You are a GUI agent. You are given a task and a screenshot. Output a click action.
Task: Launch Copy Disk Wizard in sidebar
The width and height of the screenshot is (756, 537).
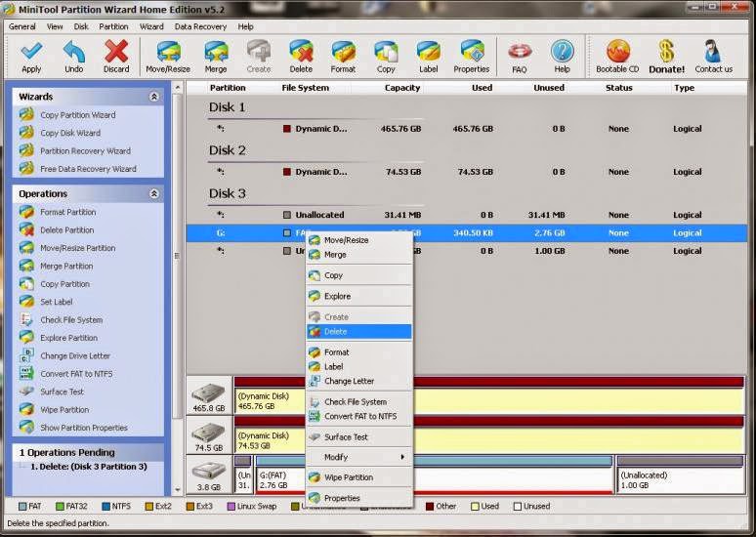[70, 133]
